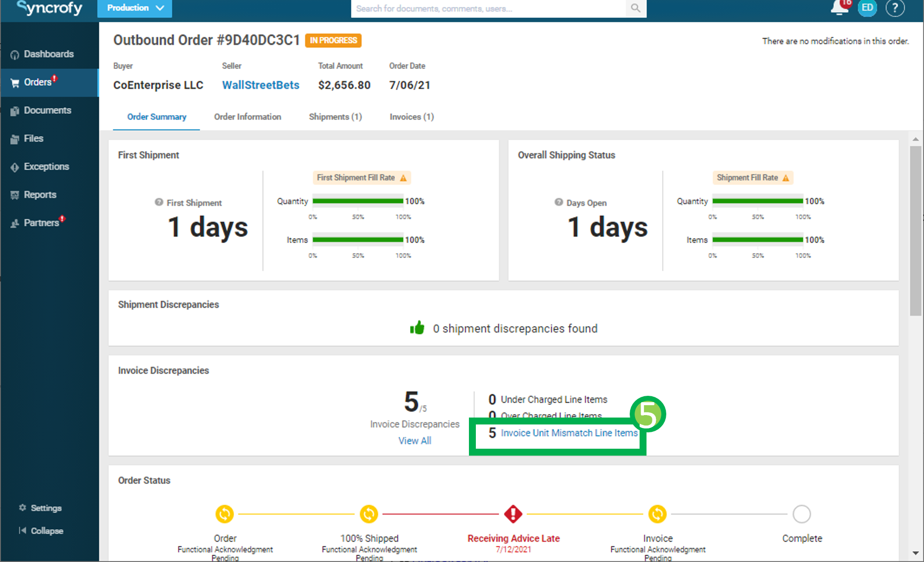Open the WallStreetBets seller link
The image size is (924, 562).
(x=261, y=85)
